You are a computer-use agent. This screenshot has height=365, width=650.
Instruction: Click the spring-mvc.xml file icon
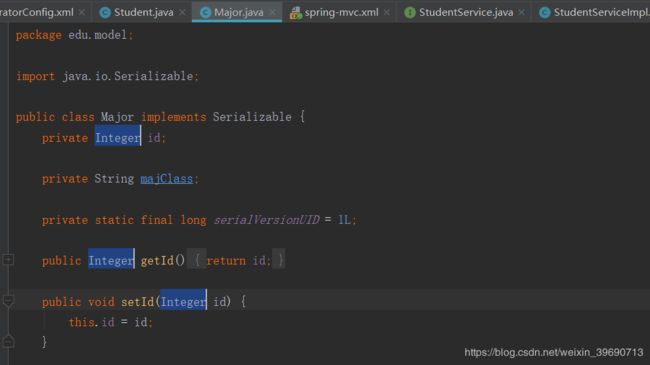296,13
